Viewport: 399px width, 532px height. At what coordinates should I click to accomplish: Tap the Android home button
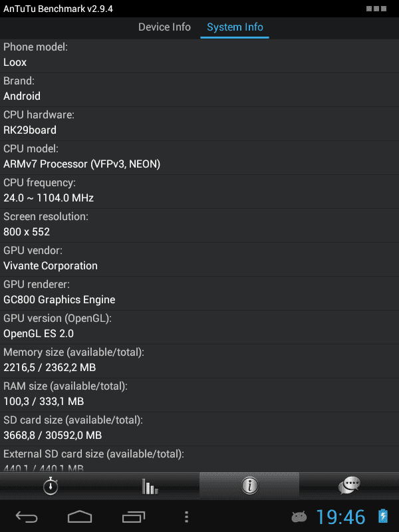pos(80,517)
